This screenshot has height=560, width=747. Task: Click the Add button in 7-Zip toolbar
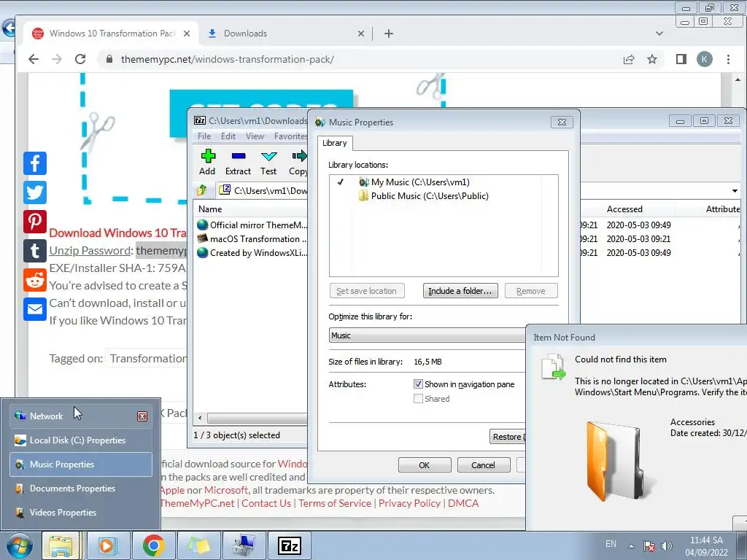(x=207, y=162)
